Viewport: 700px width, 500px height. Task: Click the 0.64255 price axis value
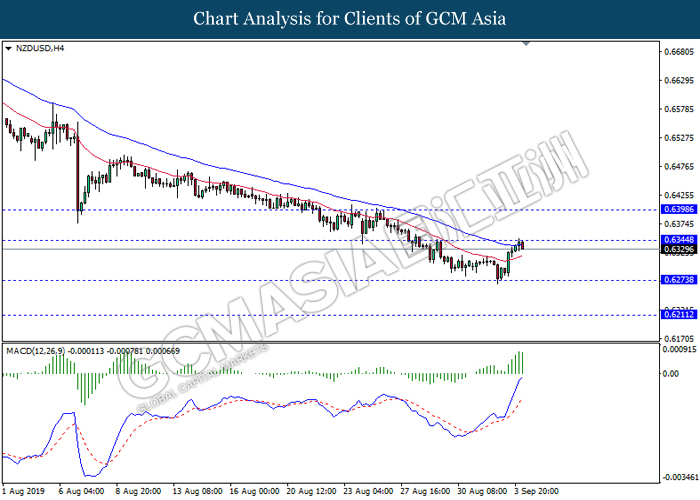pyautogui.click(x=679, y=195)
